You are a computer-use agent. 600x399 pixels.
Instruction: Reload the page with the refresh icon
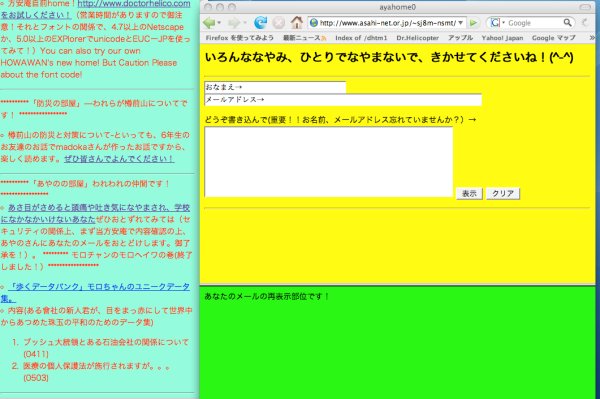click(261, 23)
